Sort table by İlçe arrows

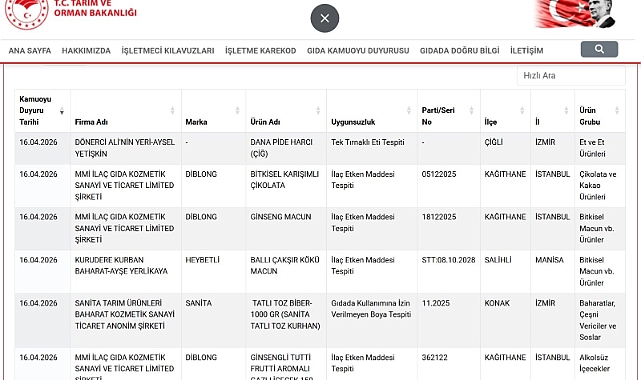pyautogui.click(x=522, y=110)
